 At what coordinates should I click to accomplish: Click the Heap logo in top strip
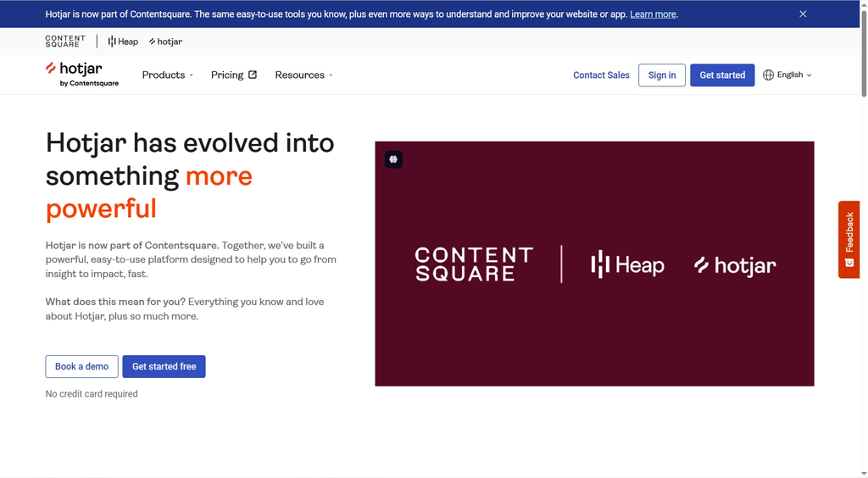(123, 42)
